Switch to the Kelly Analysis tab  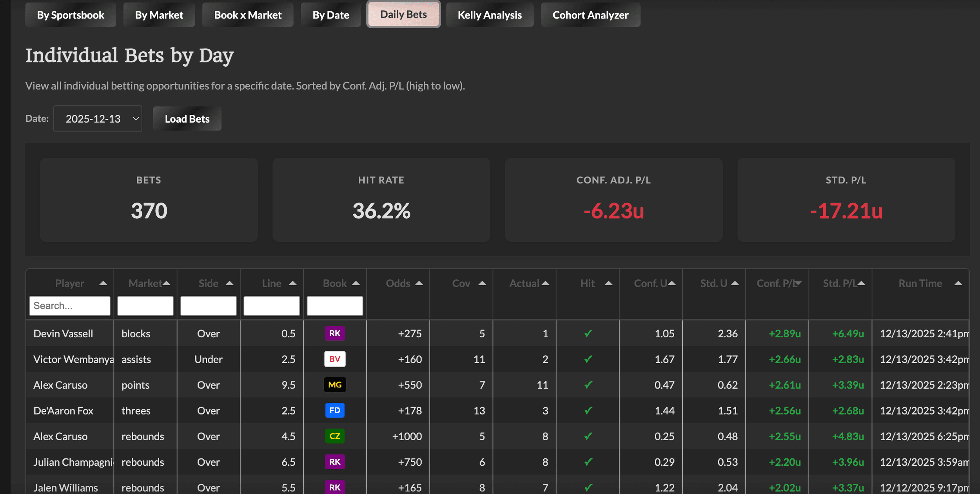489,15
